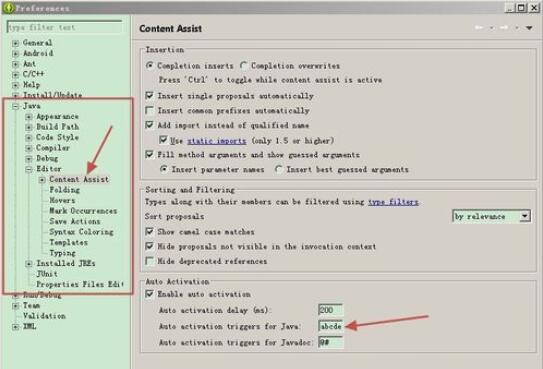The width and height of the screenshot is (543, 369).
Task: Collapse the Editor node
Action: coord(29,169)
